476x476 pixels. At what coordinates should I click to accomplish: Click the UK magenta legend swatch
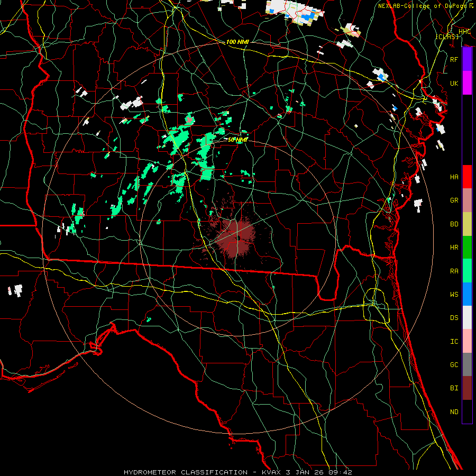[467, 83]
